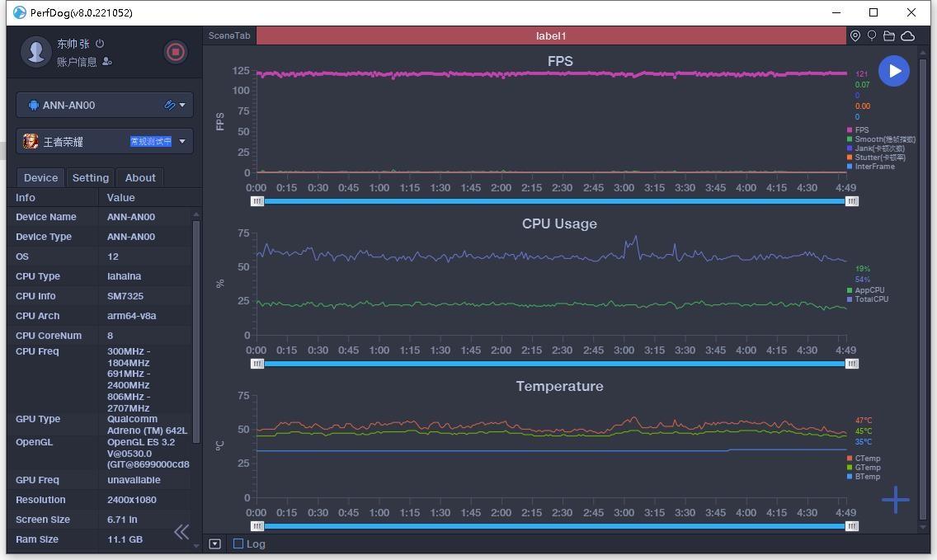Image resolution: width=937 pixels, height=560 pixels.
Task: Open the About tab
Action: [x=140, y=177]
